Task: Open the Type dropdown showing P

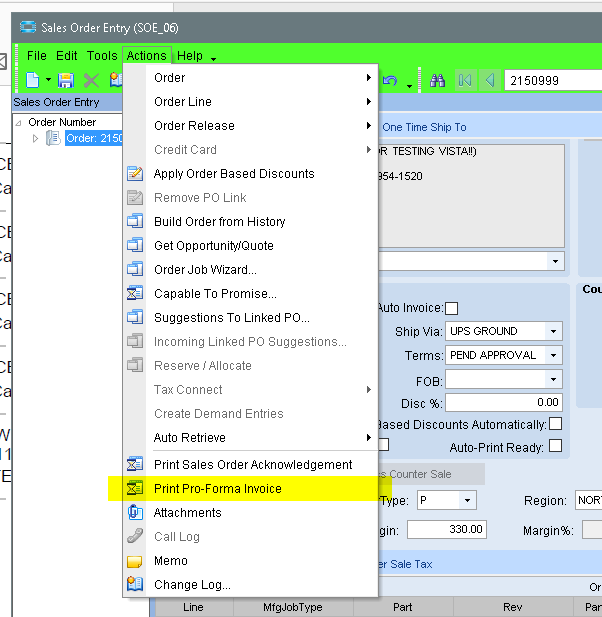Action: (467, 501)
